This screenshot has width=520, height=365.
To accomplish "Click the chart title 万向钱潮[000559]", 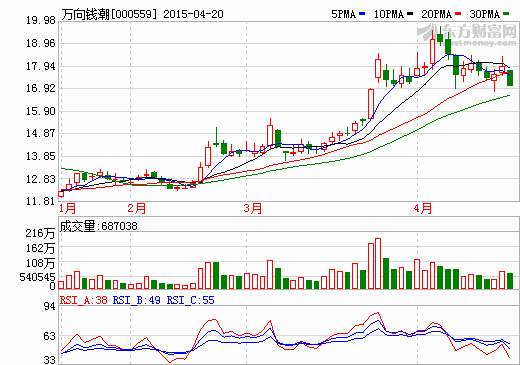I will (x=109, y=14).
